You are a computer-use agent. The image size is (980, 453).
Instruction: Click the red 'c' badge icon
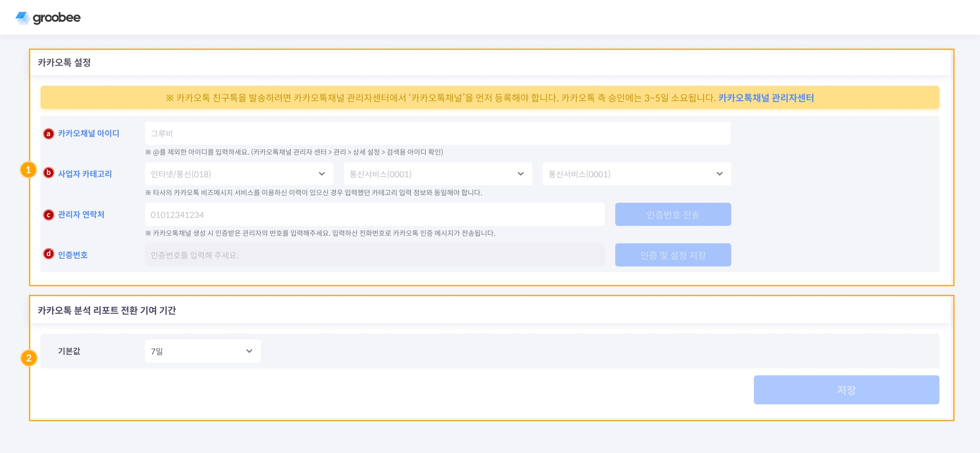48,215
